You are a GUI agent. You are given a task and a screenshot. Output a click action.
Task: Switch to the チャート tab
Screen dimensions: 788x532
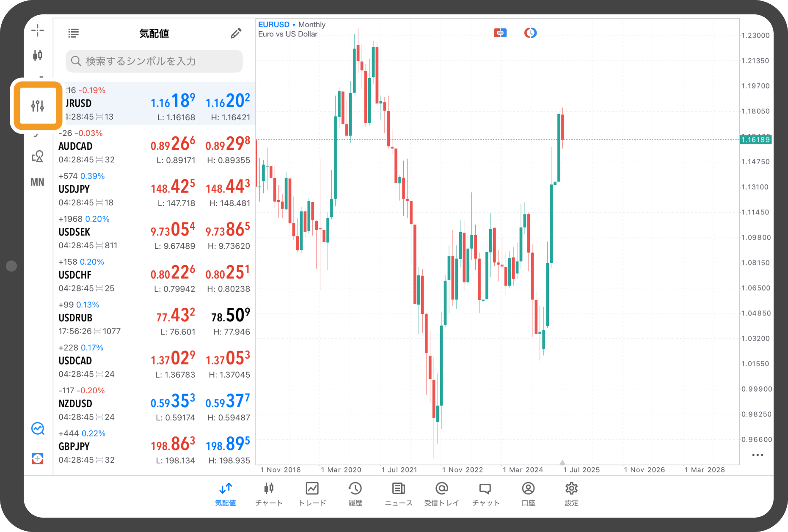[269, 494]
